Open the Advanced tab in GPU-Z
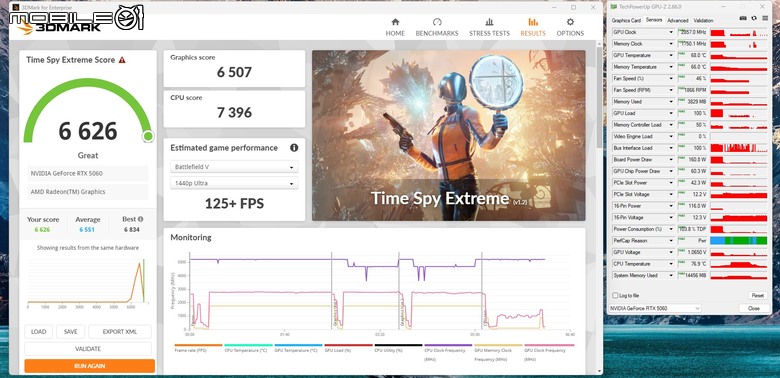 (678, 20)
